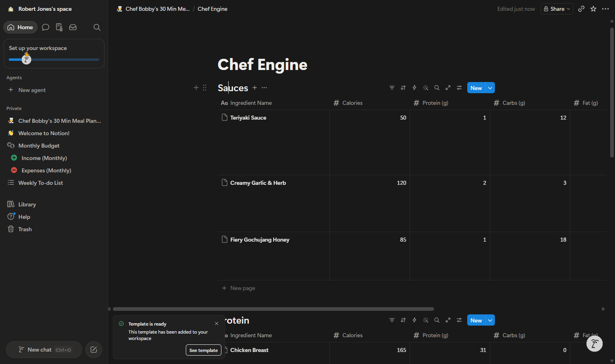Open the AI sparkle icon in Sauces toolbar
This screenshot has height=364, width=615.
coord(426,88)
